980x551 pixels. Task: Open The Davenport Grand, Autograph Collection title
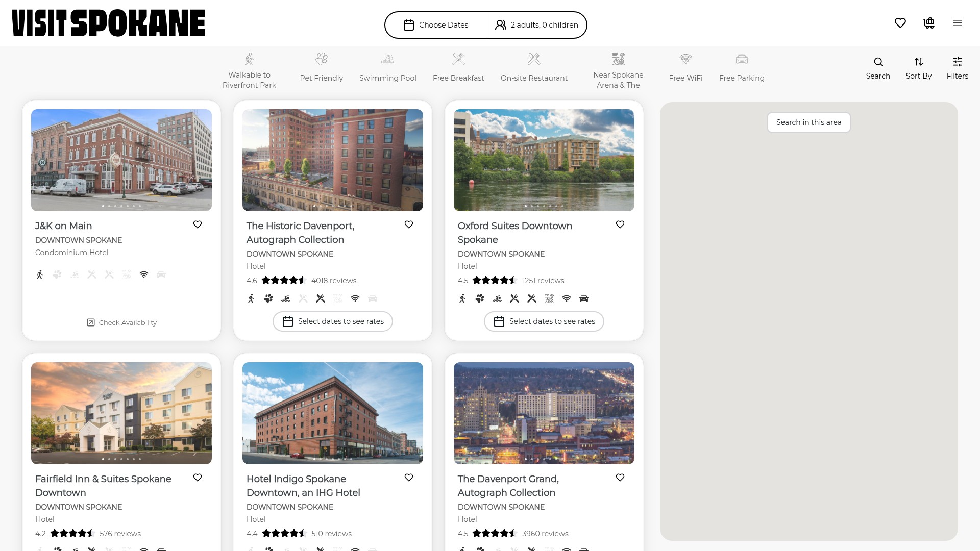point(508,486)
